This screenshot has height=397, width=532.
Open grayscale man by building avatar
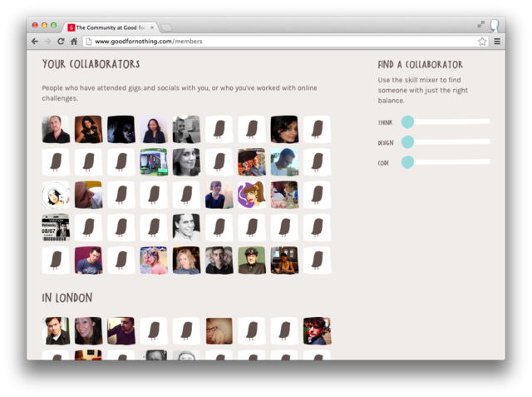186,129
